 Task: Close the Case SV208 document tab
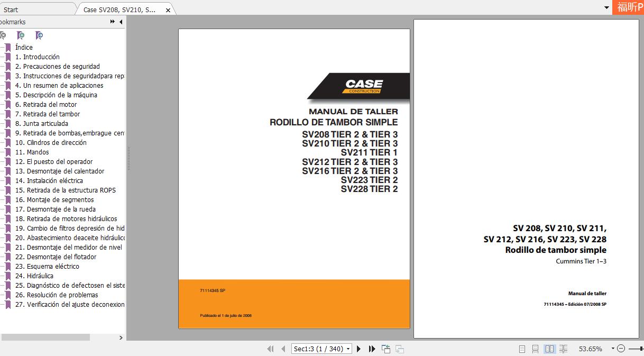168,10
